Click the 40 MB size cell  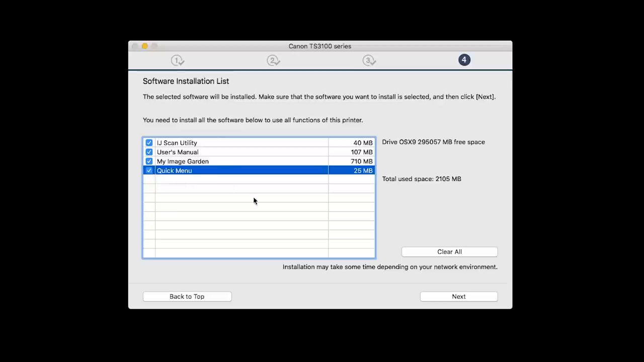pyautogui.click(x=351, y=143)
